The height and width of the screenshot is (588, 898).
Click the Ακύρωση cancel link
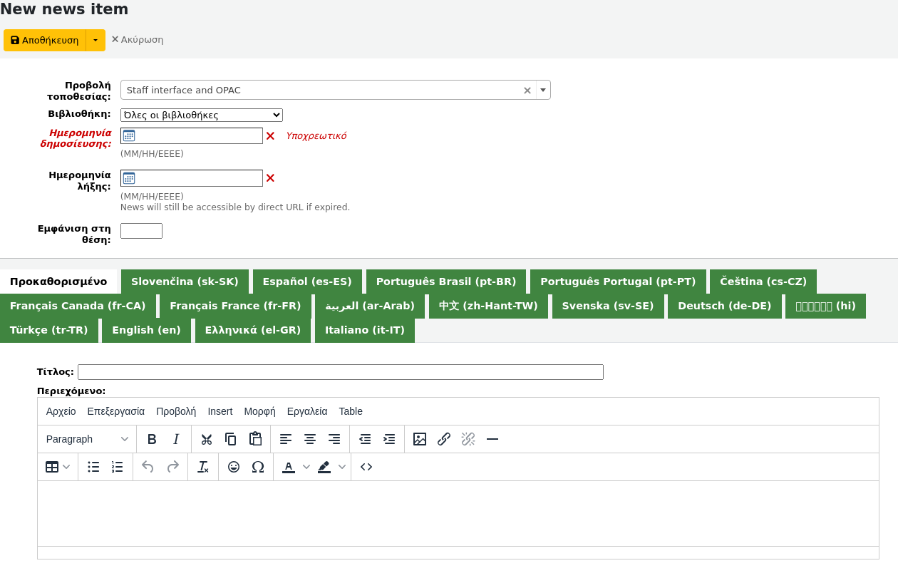coord(137,40)
